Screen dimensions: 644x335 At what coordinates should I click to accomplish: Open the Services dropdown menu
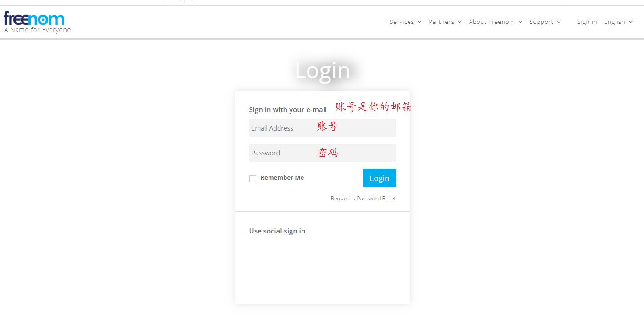[402, 22]
